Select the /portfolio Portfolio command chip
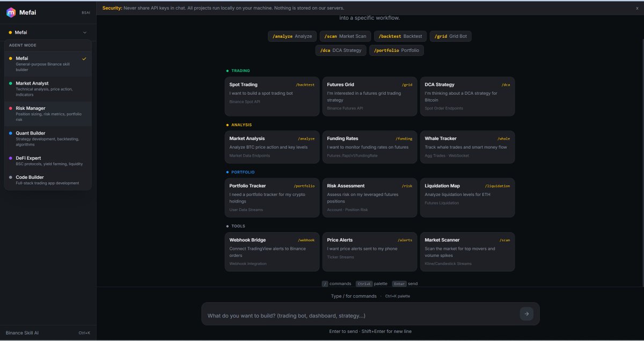 tap(396, 49)
